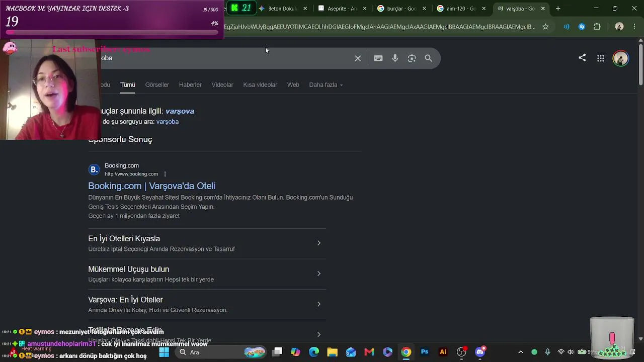
Task: Click the corrected varşova suggestion link
Action: click(180, 111)
